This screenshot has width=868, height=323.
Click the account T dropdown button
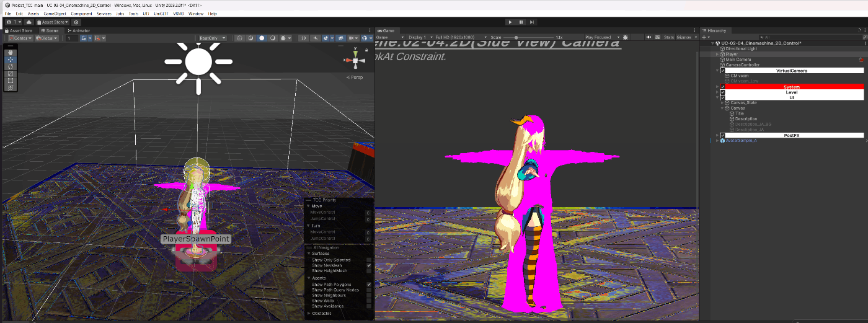(x=13, y=22)
